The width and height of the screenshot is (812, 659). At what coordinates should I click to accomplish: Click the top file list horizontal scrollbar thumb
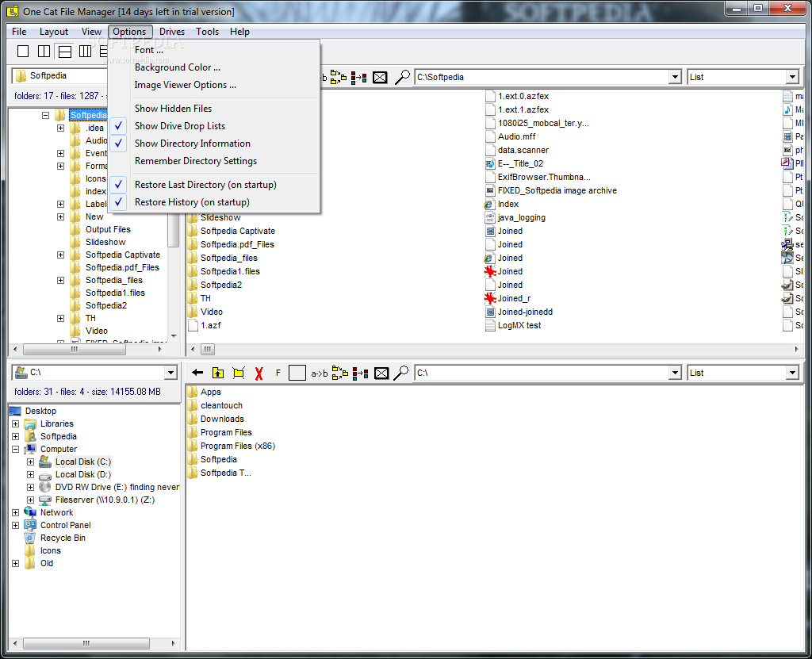(x=208, y=349)
